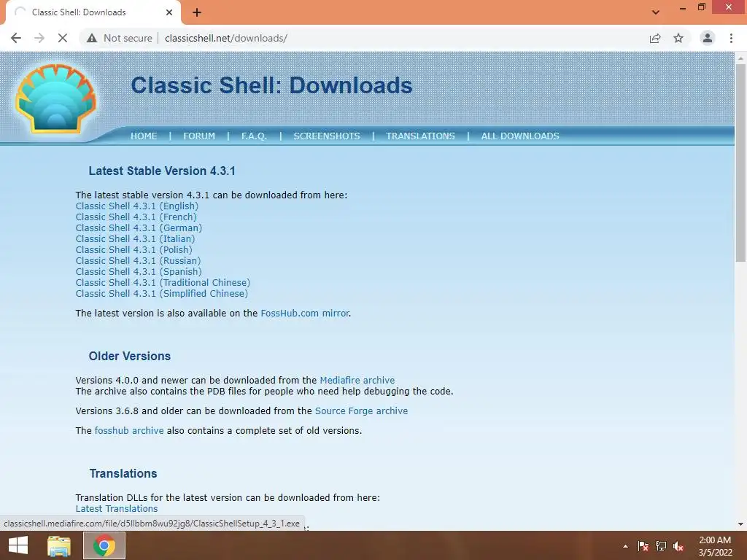The height and width of the screenshot is (560, 747).
Task: Open the taskbar clock and date
Action: [x=715, y=546]
